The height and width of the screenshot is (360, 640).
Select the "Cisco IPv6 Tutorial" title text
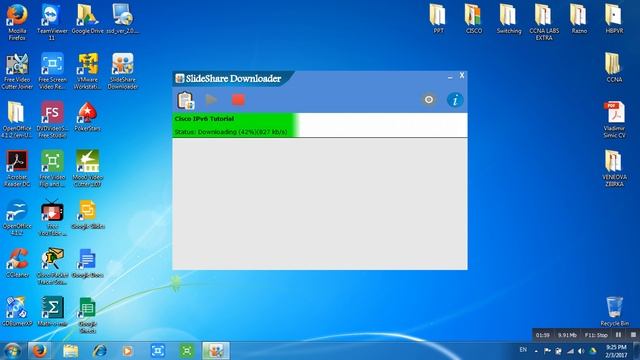(x=204, y=119)
